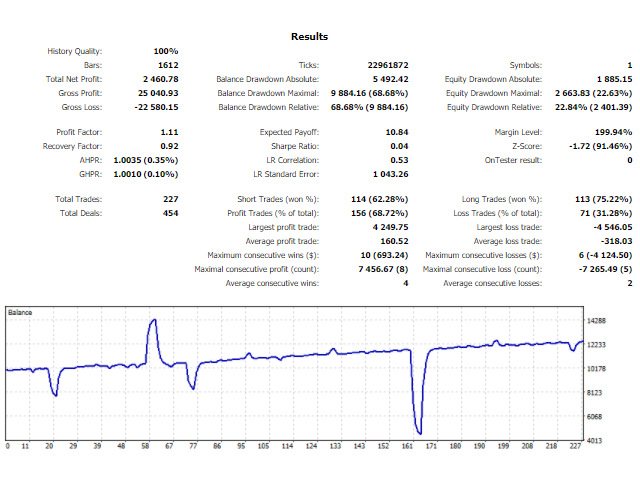Click the Profit Factor value 1.11
The height and width of the screenshot is (480, 640).
tap(169, 132)
